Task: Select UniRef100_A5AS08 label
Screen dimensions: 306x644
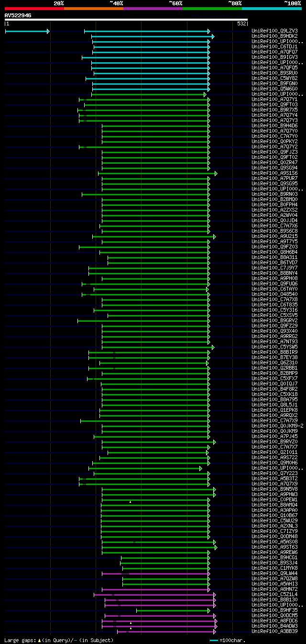Action: (274, 542)
